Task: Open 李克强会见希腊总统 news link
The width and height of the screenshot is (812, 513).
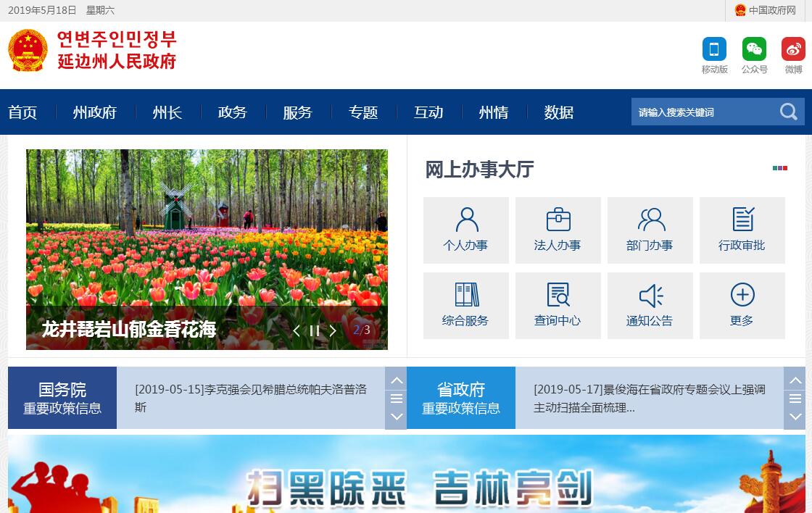Action: 251,398
